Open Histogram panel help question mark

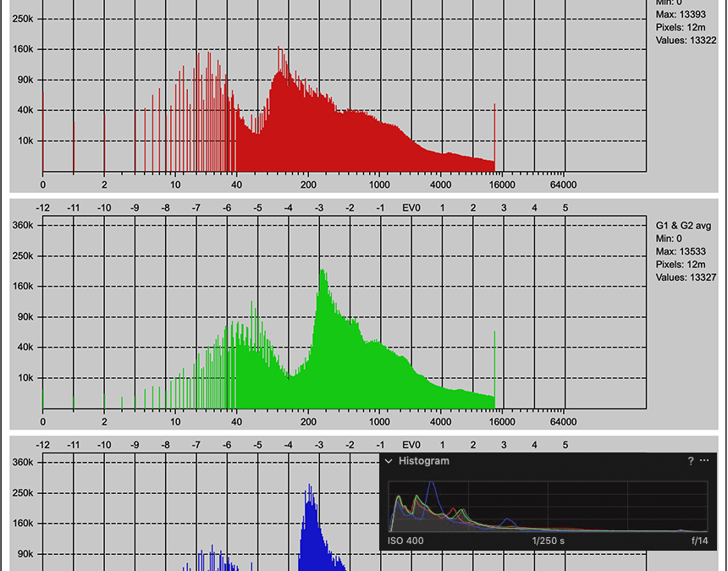[691, 461]
